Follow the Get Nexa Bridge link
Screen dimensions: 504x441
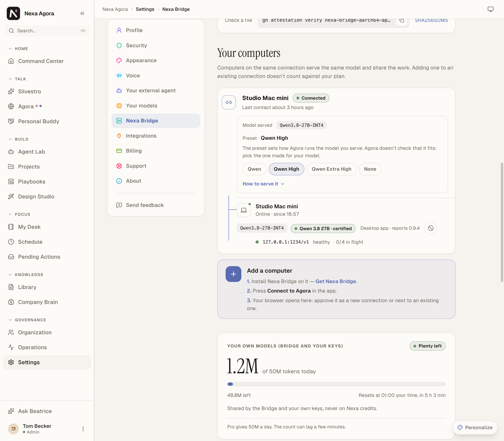pos(336,281)
